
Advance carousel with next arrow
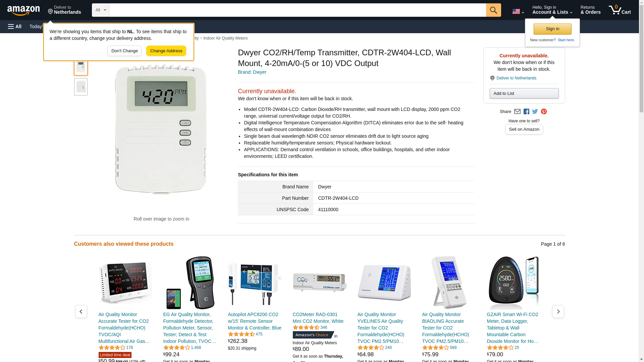[558, 312]
